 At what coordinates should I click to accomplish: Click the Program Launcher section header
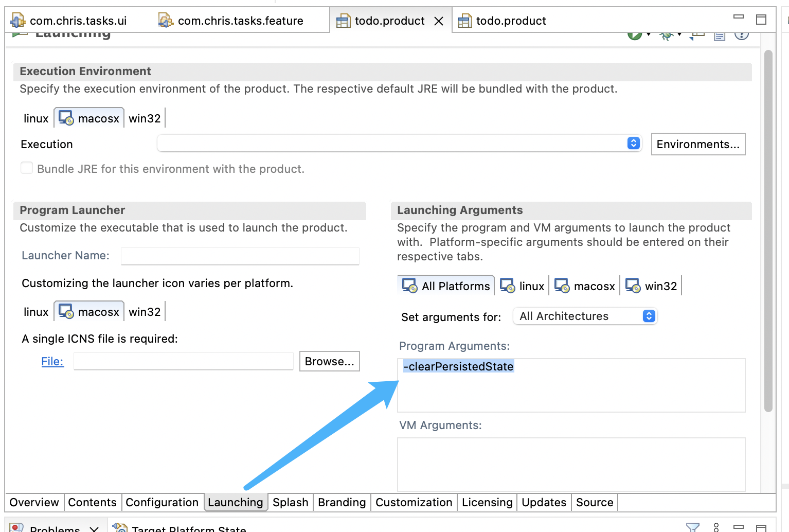(190, 210)
